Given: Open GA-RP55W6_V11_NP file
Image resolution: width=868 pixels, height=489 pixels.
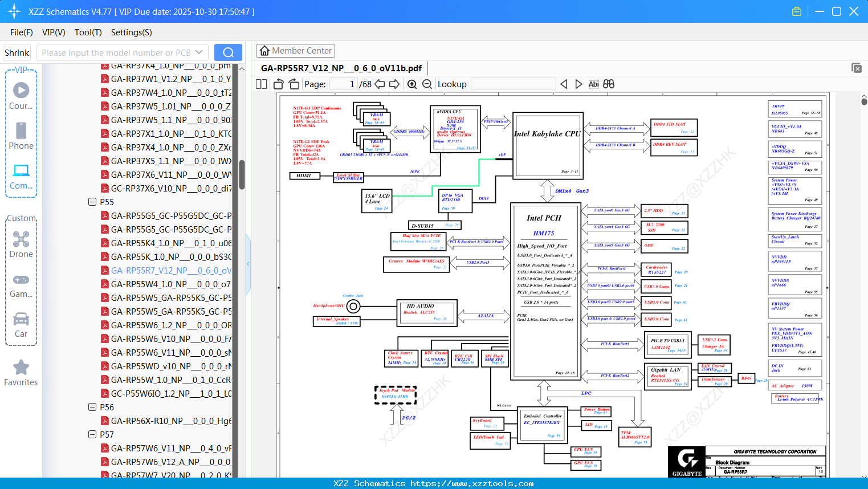Looking at the screenshot, I should tap(166, 352).
